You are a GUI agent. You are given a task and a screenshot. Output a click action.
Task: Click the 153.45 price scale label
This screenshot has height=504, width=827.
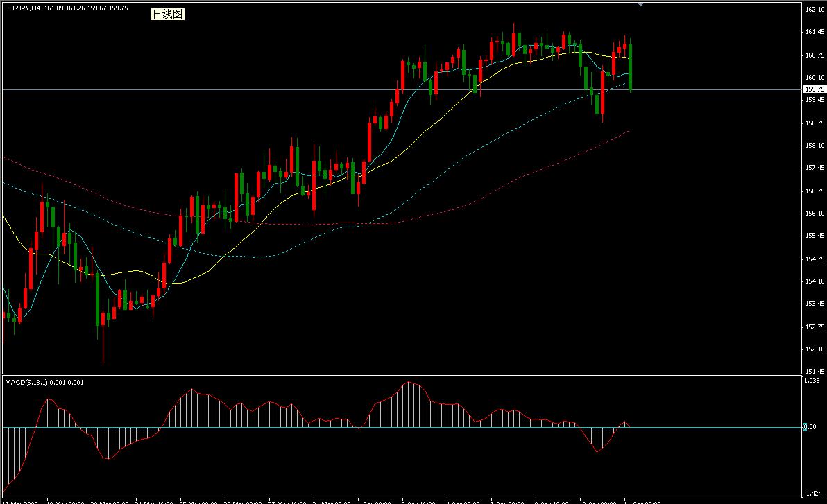[x=815, y=304]
